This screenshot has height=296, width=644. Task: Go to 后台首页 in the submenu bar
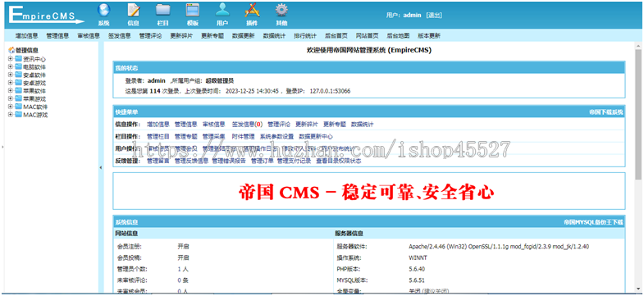[336, 36]
